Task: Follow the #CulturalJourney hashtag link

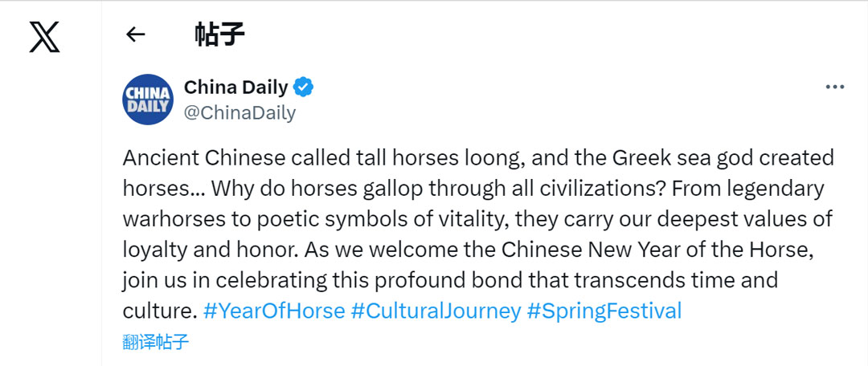Action: pos(436,311)
